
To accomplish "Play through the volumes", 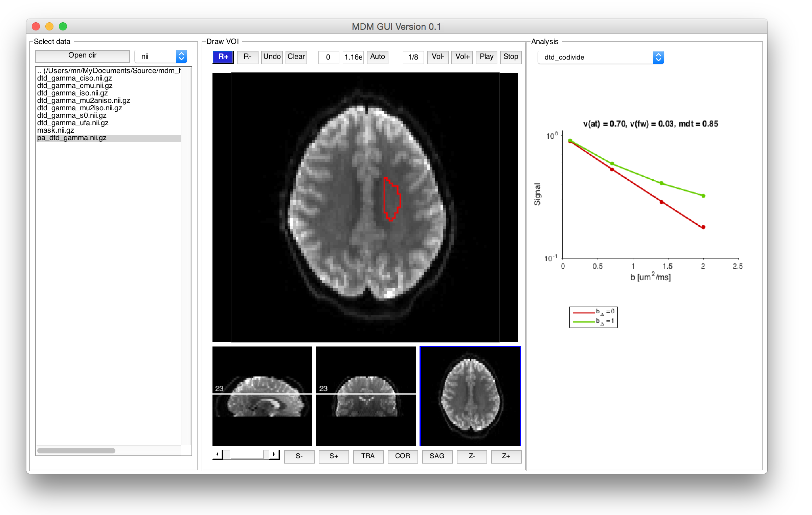I will click(x=486, y=57).
